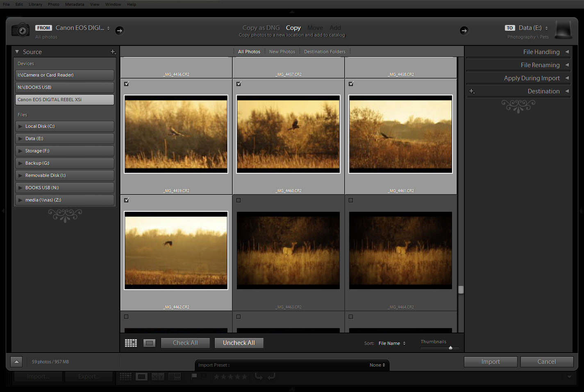Expand the File Renaming panel
Screen dimensions: 584x392
coord(567,65)
